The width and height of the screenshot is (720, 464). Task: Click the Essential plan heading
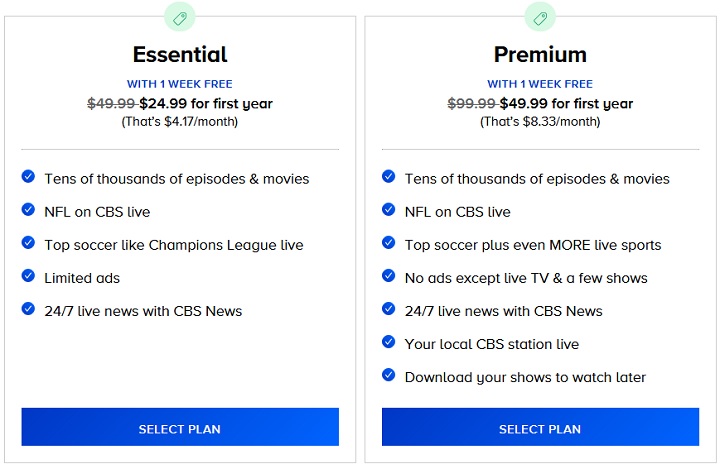pyautogui.click(x=180, y=54)
